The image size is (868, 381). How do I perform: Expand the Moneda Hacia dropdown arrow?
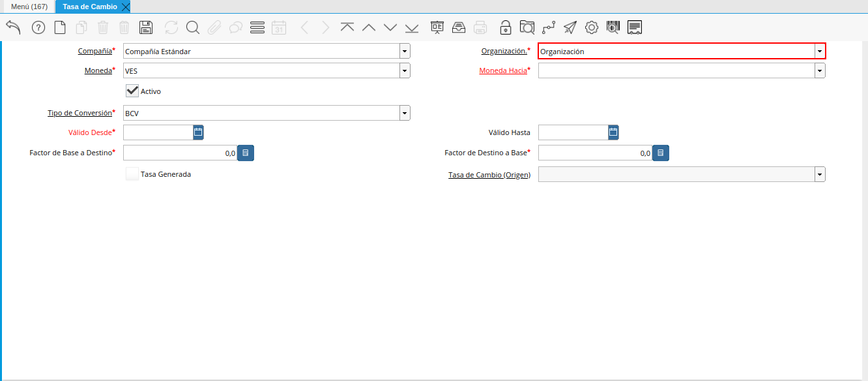[x=820, y=70]
